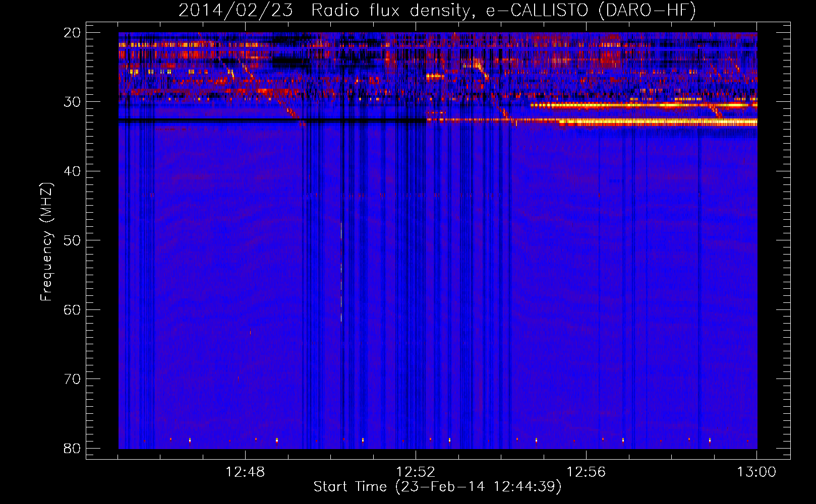
Task: Click the frequency tick label '60'
Action: pyautogui.click(x=73, y=309)
